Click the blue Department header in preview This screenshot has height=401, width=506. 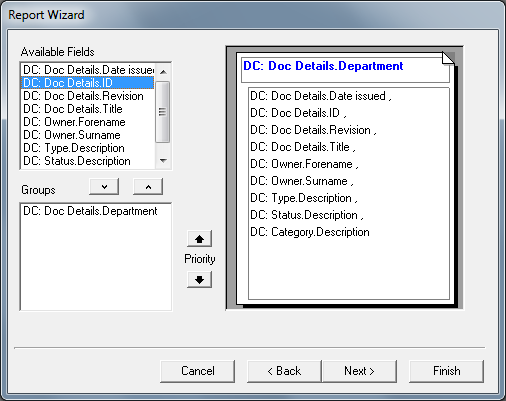click(x=323, y=66)
